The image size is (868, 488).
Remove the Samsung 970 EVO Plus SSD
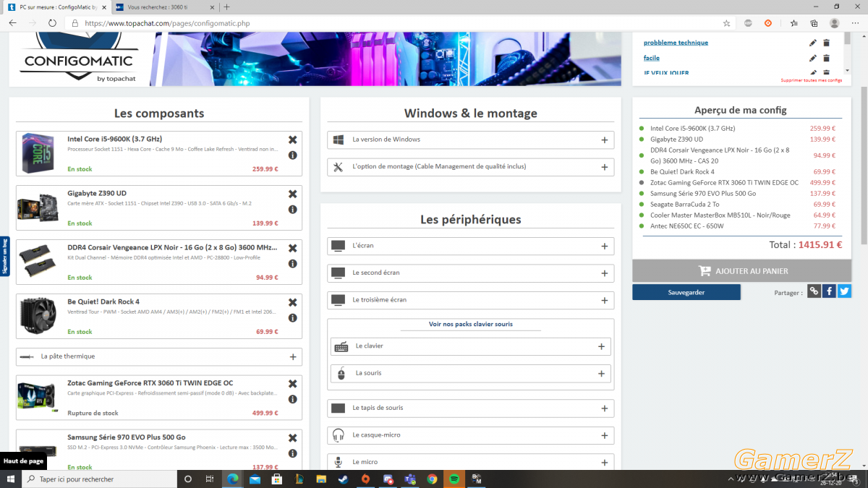click(x=292, y=438)
